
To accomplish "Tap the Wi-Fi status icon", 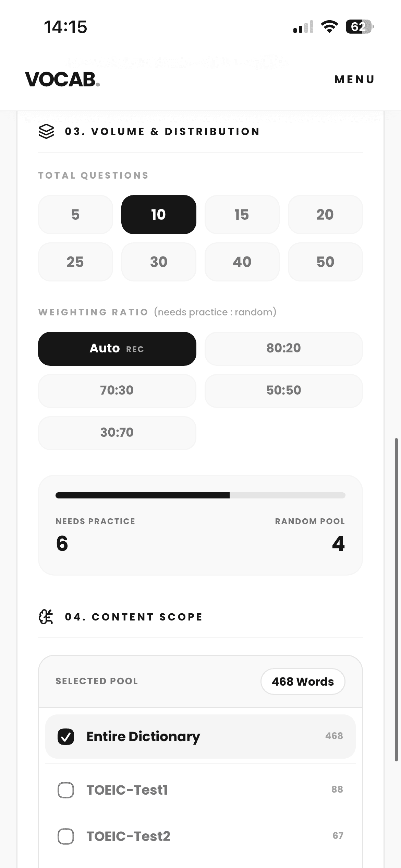I will (329, 27).
